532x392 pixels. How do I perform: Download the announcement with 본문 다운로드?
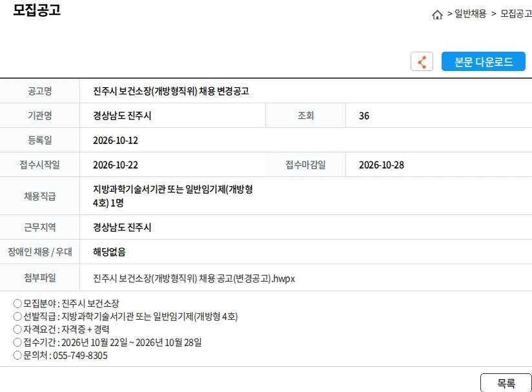coord(484,61)
